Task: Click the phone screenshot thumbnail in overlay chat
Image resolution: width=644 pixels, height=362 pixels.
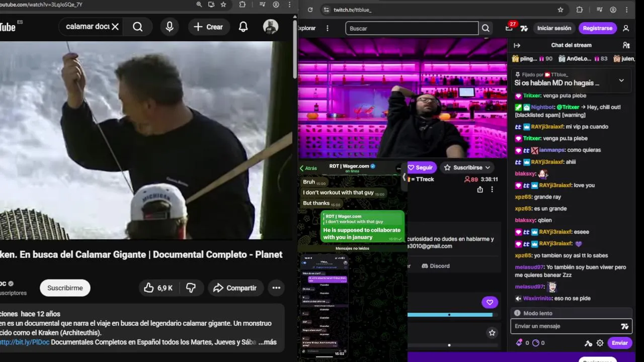Action: pos(325,305)
